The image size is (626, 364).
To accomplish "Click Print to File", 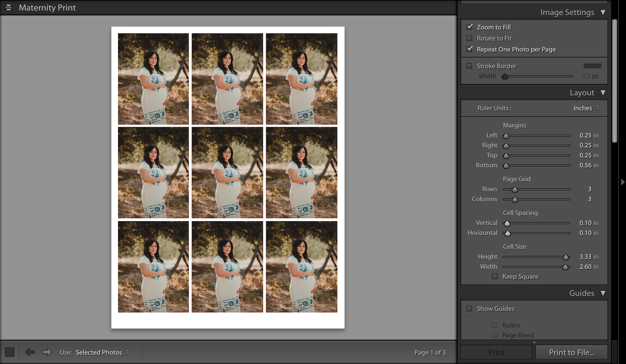I will 572,352.
